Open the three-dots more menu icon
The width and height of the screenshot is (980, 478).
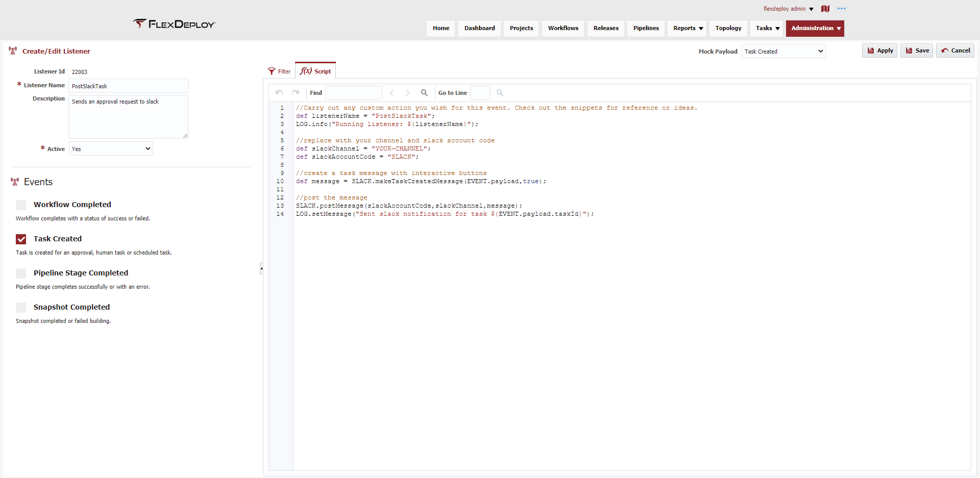point(842,9)
